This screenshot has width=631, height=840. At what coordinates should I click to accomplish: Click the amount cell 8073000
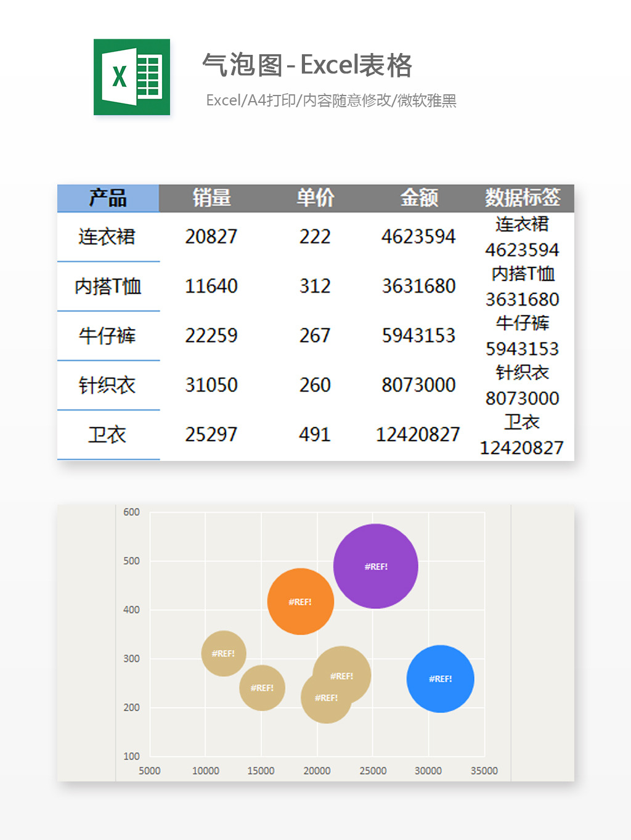pyautogui.click(x=419, y=385)
